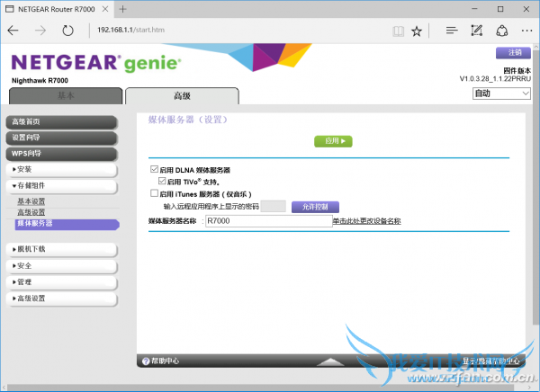540x392 pixels.
Task: Click the media server name field R7000
Action: pyautogui.click(x=268, y=221)
